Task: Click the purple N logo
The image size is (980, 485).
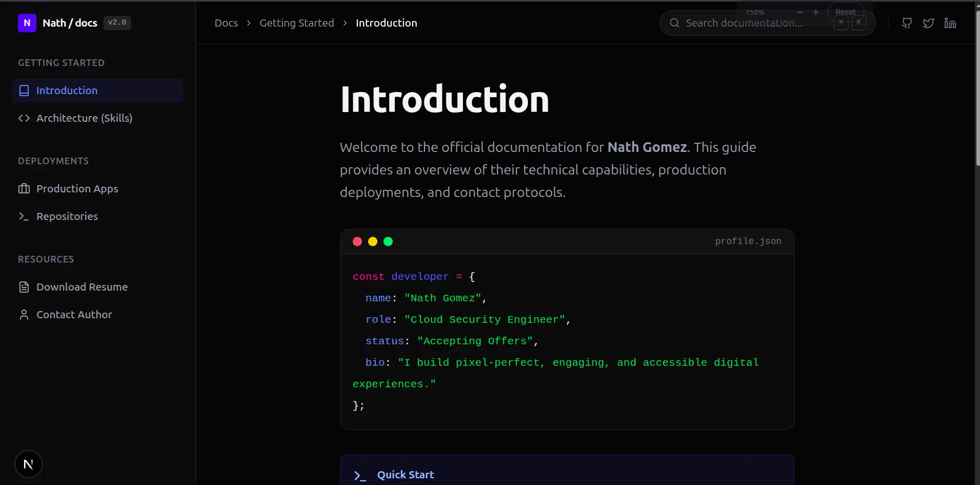Action: tap(27, 23)
